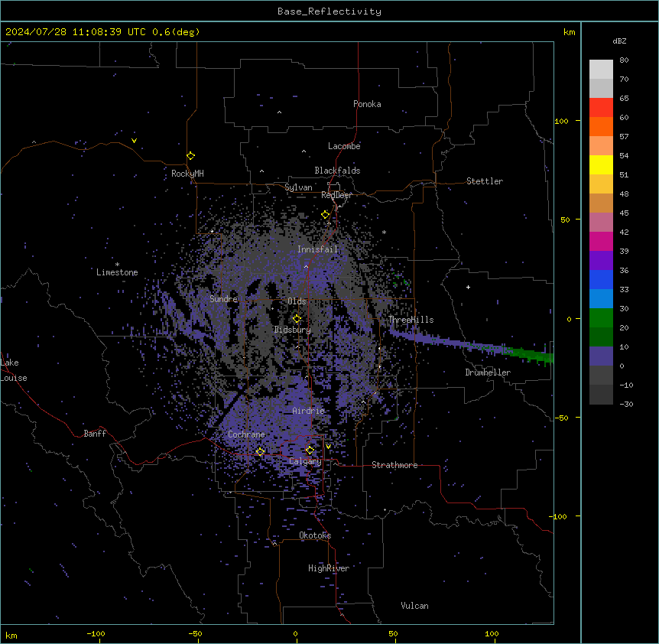Click the white plus marker north of Drumheller

click(x=468, y=287)
